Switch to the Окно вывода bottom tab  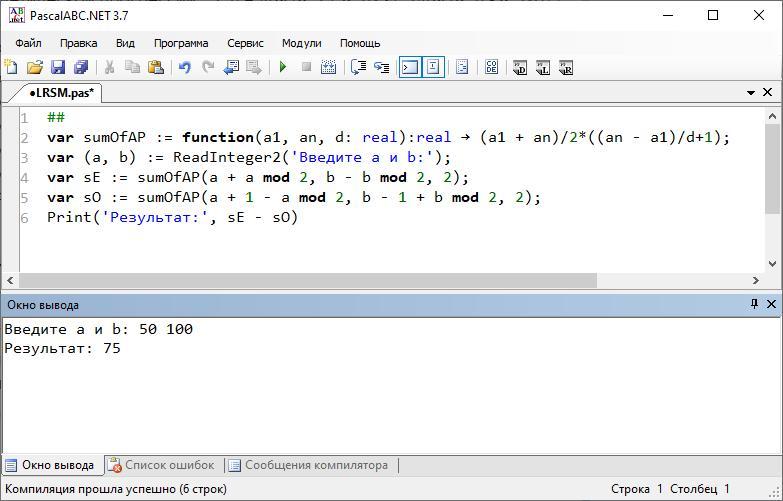53,465
